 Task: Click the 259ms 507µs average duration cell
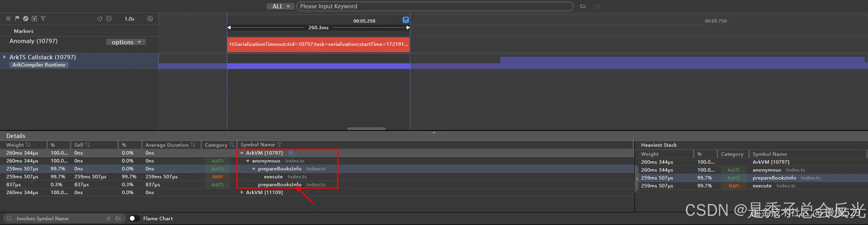click(x=161, y=177)
